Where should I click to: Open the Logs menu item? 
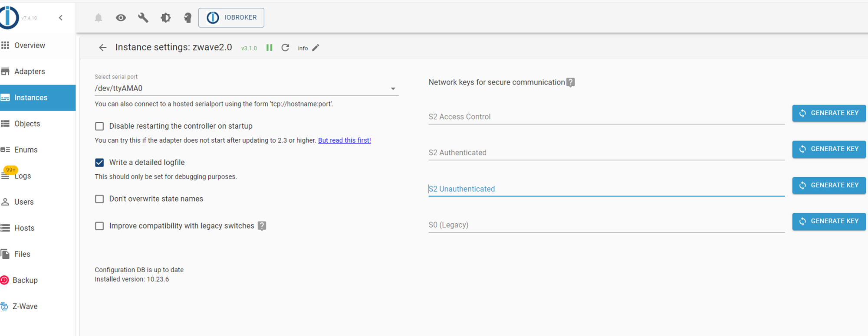(x=23, y=176)
